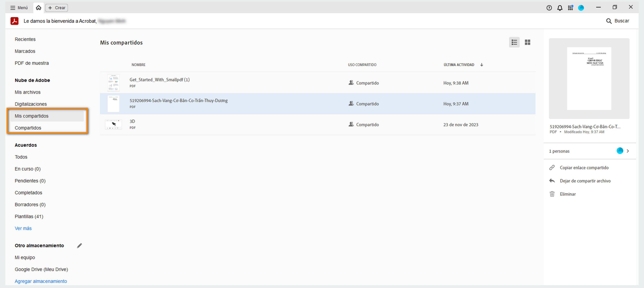Open the notifications bell icon

[560, 8]
